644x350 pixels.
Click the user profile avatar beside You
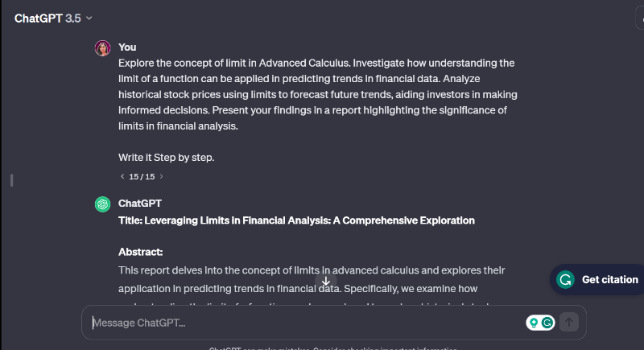(x=102, y=48)
